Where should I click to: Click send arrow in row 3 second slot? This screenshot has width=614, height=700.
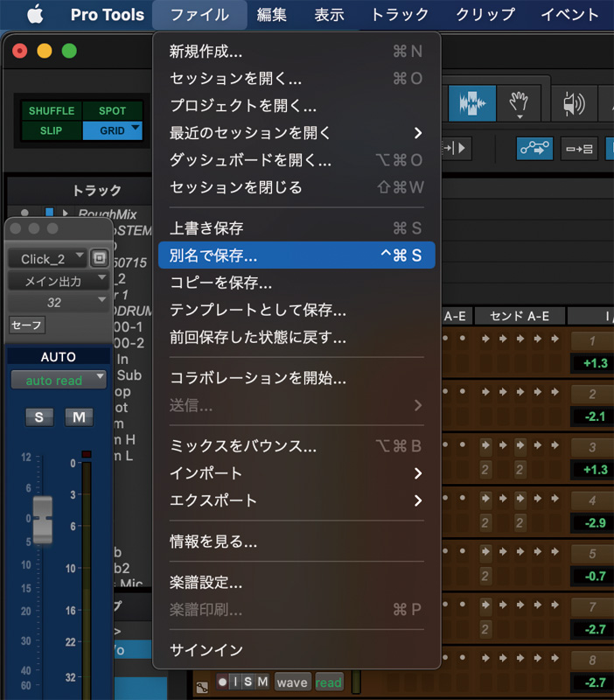point(502,444)
